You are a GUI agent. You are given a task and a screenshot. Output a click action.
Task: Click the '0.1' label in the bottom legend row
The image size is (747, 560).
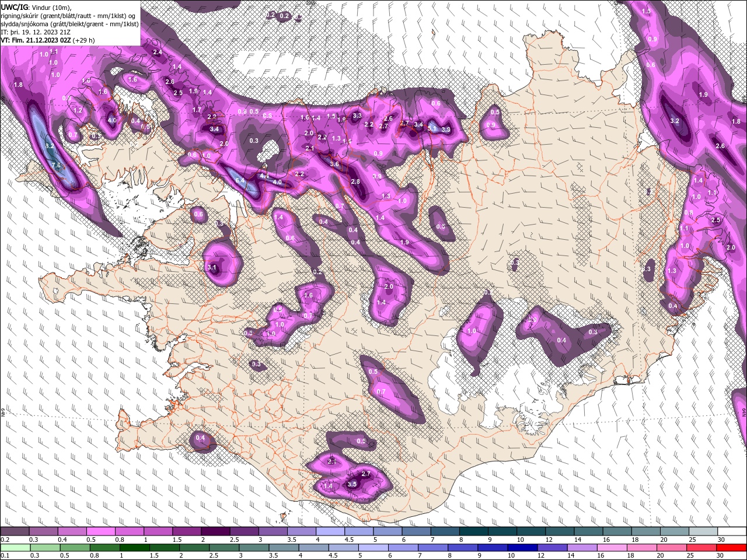pos(5,555)
